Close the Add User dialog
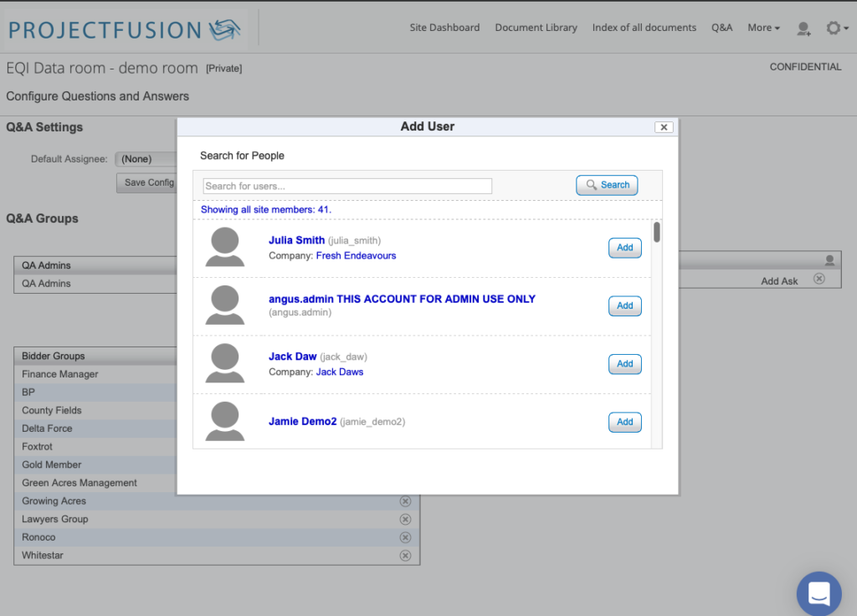Image resolution: width=857 pixels, height=616 pixels. coord(664,127)
